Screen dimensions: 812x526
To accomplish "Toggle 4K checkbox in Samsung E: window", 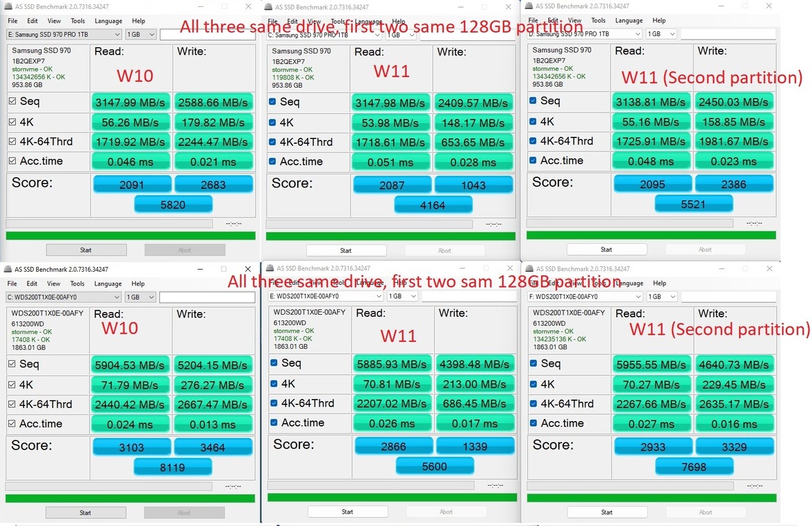I will [x=13, y=122].
